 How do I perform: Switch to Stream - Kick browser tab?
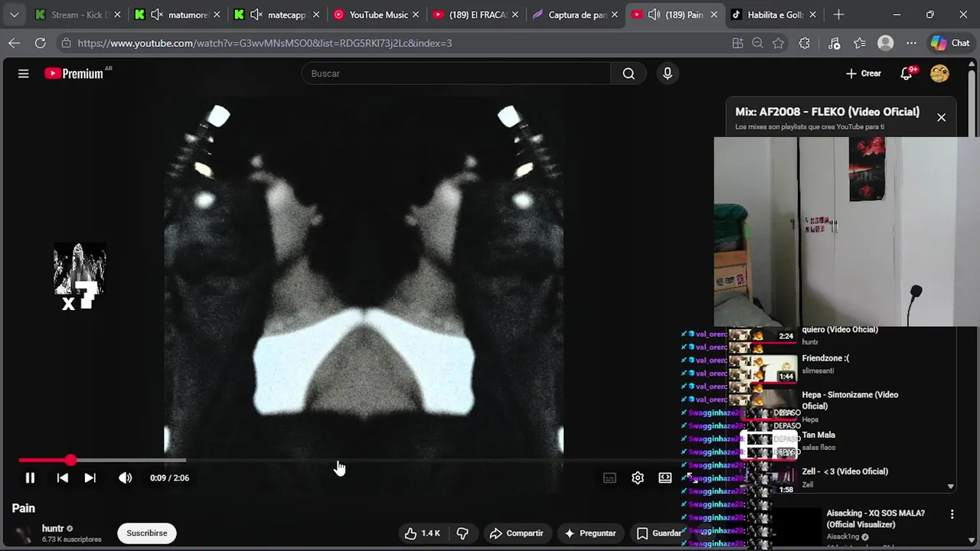coord(78,15)
